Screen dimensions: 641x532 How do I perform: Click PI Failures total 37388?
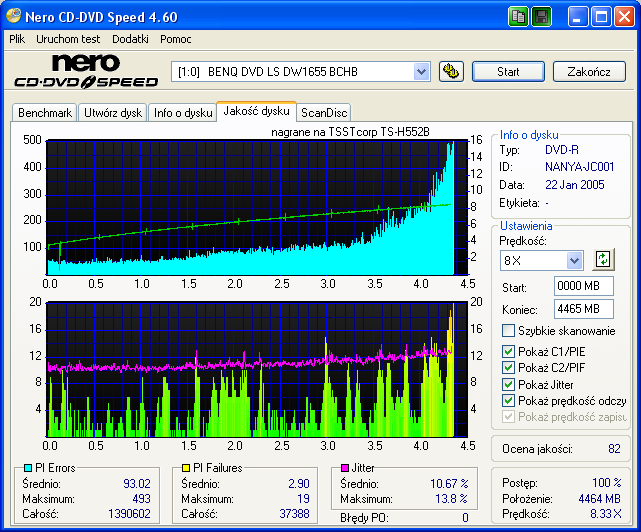click(294, 514)
